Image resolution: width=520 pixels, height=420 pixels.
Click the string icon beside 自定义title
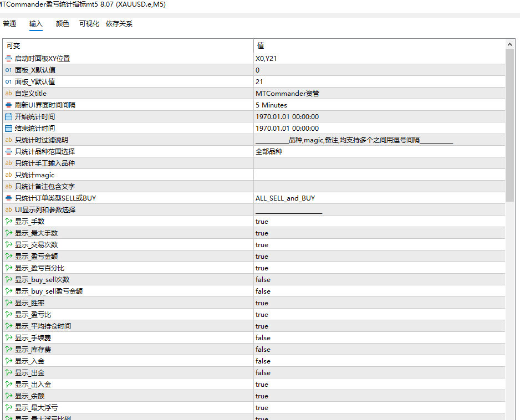9,93
